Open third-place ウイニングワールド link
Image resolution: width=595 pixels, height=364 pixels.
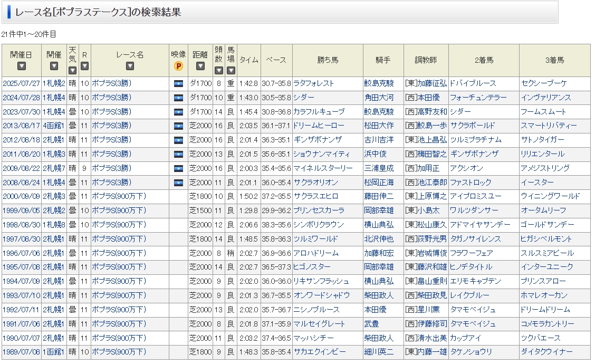[550, 196]
